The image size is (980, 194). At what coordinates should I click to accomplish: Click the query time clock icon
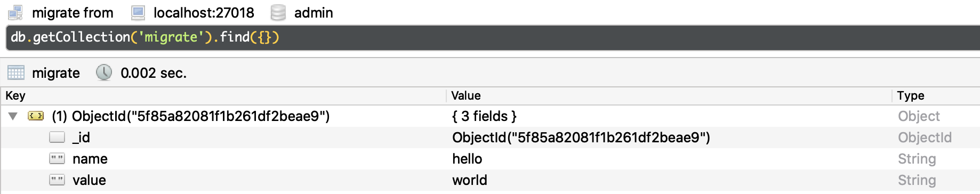104,72
